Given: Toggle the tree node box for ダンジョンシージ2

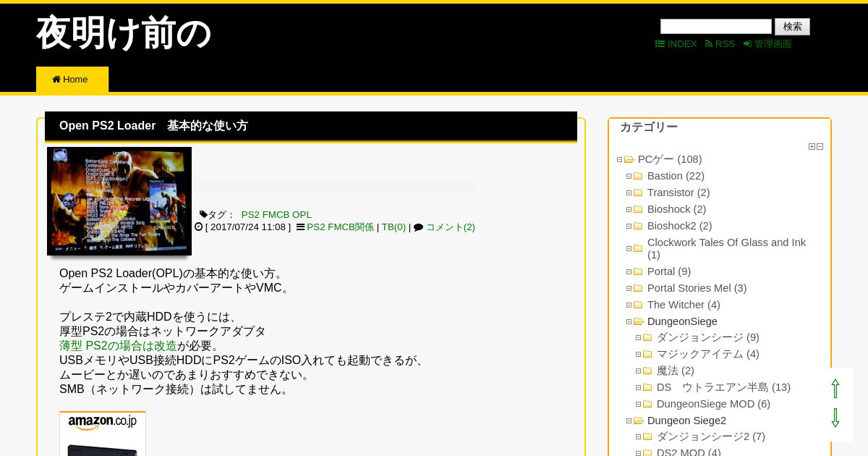Looking at the screenshot, I should point(638,437).
